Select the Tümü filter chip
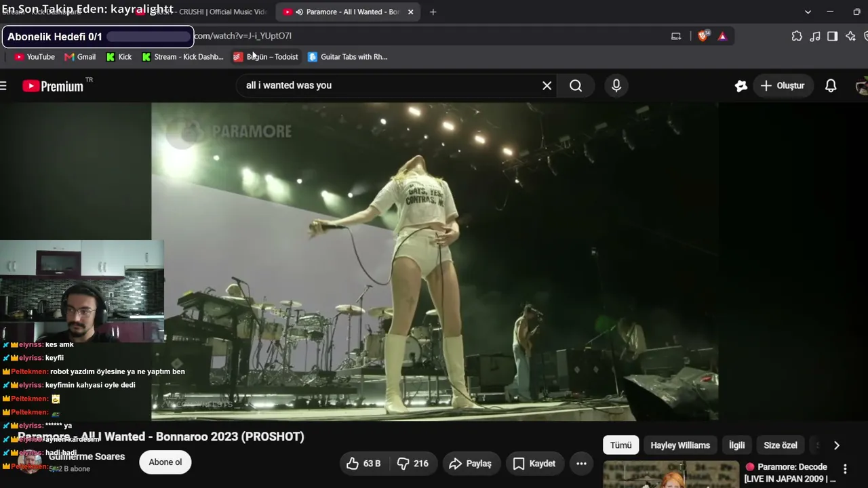This screenshot has height=488, width=868. click(x=620, y=445)
